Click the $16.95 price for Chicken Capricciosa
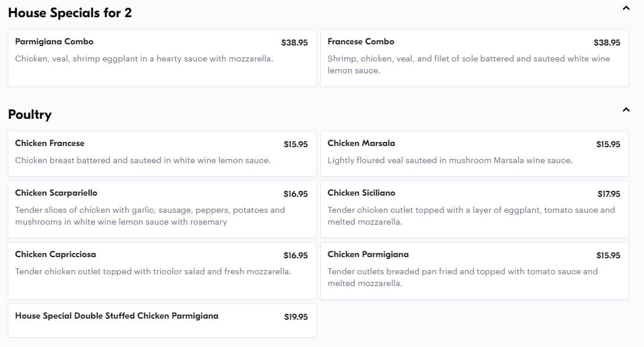Viewport: 644px width, 347px height. [x=295, y=255]
